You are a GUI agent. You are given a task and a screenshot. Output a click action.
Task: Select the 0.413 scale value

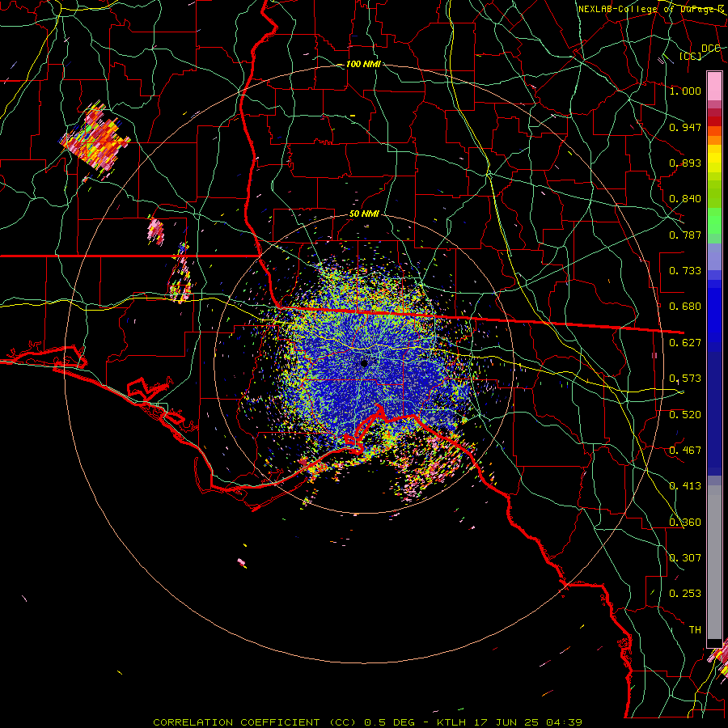[685, 486]
